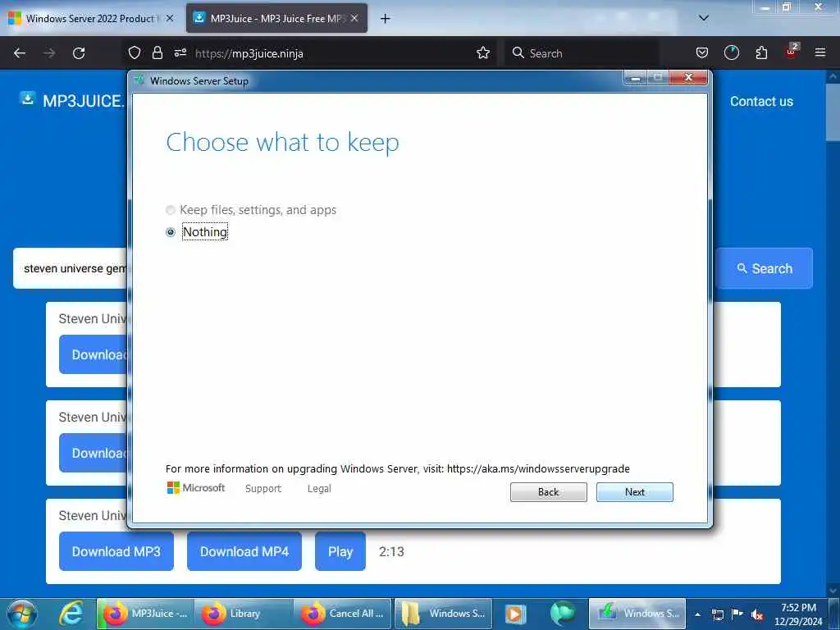Switch to Windows Server Setup taskbar item

[x=637, y=614]
